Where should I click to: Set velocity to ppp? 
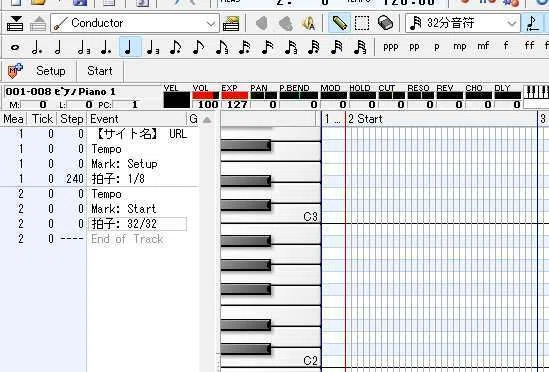[391, 47]
